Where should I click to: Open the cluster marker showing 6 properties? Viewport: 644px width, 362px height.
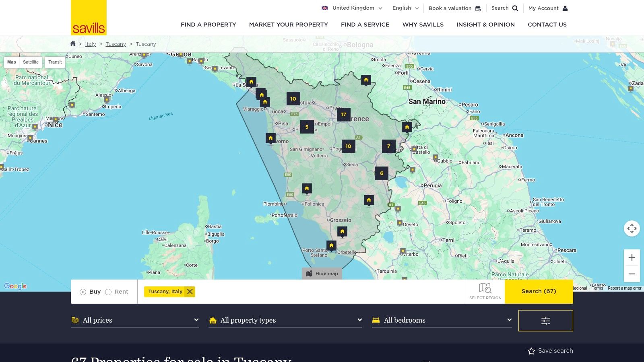pyautogui.click(x=382, y=173)
